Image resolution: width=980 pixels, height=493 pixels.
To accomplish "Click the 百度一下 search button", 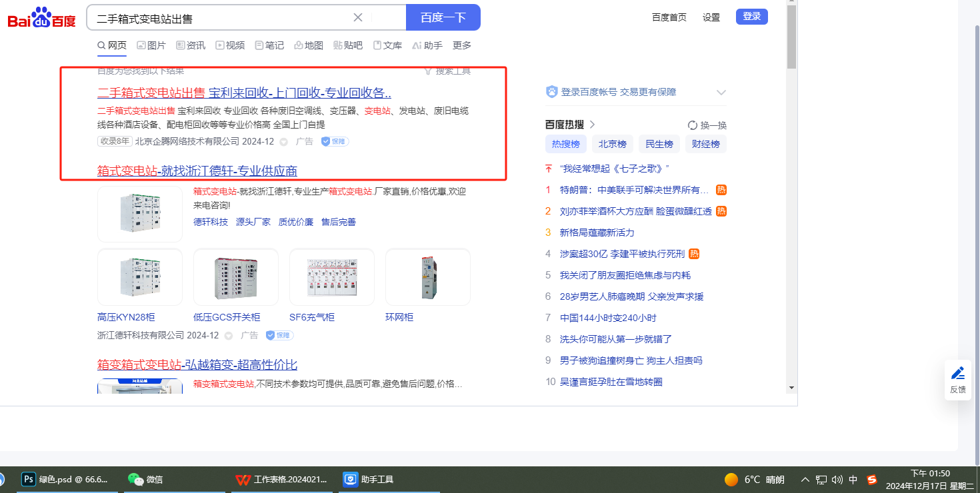I will coord(443,17).
